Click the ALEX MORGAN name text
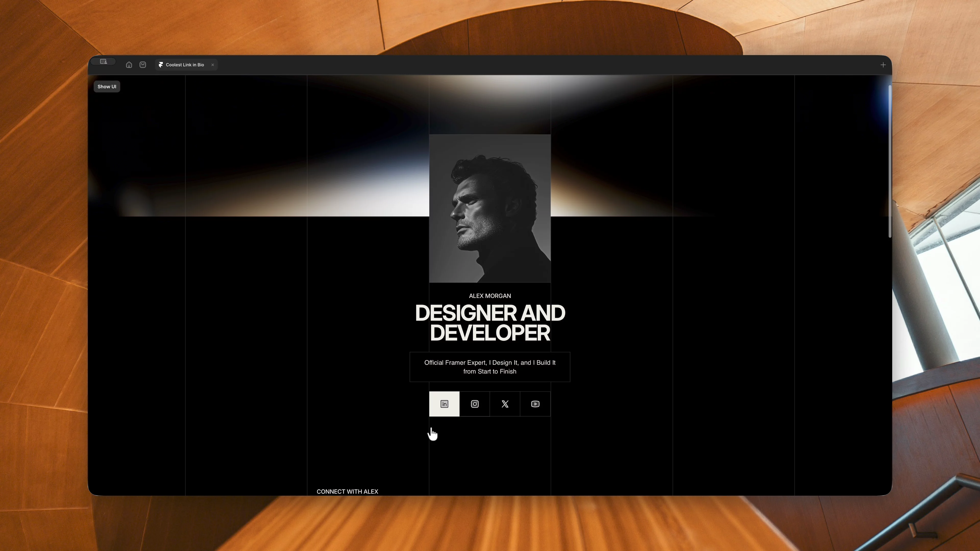 [490, 296]
